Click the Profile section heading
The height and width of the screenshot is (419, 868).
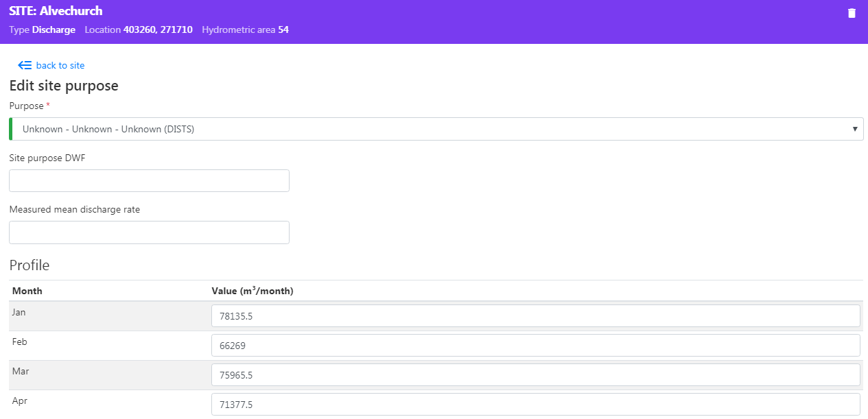(x=30, y=265)
